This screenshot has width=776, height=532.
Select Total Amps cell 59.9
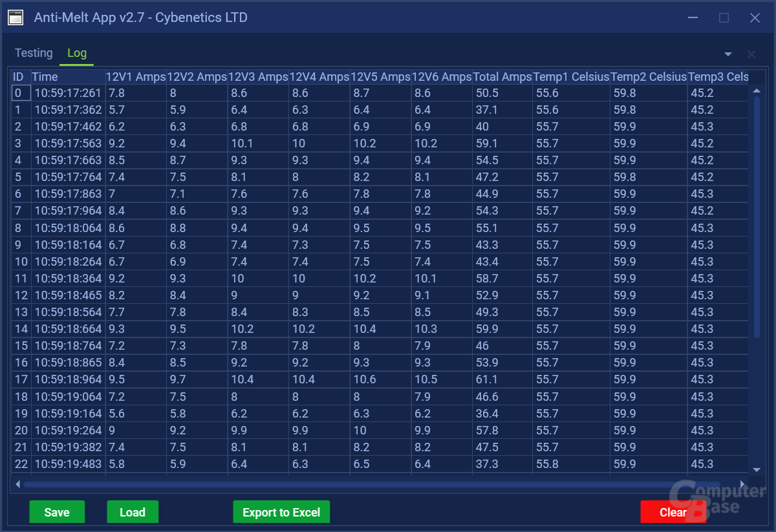pyautogui.click(x=502, y=329)
